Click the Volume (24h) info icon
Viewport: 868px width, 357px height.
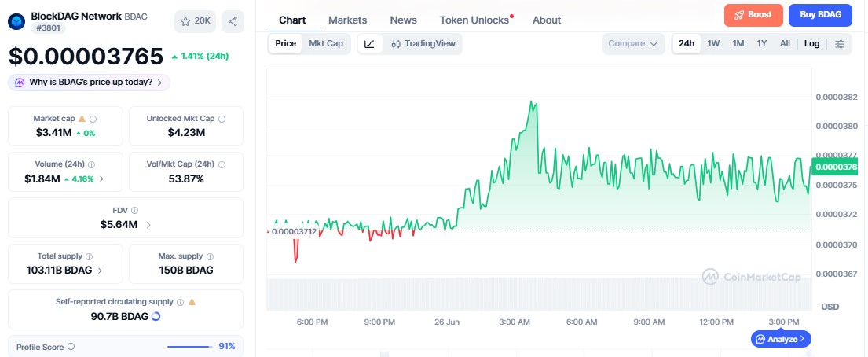tap(91, 164)
